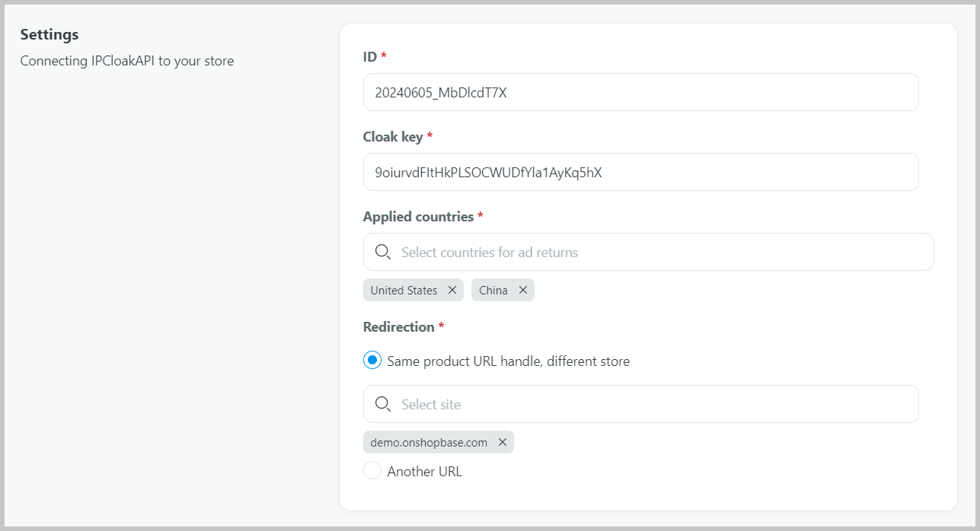Click the China tag label
Screen dimensions: 980x531
(493, 290)
